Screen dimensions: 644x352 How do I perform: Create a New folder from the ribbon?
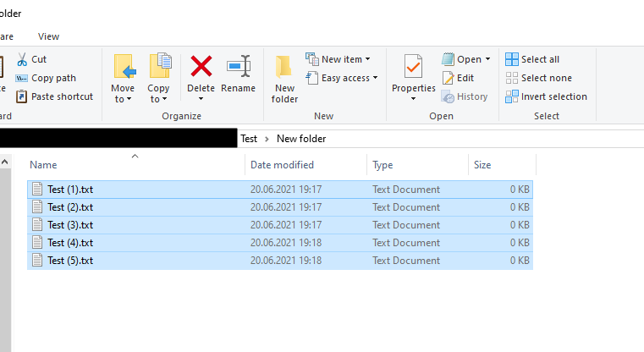[x=284, y=78]
